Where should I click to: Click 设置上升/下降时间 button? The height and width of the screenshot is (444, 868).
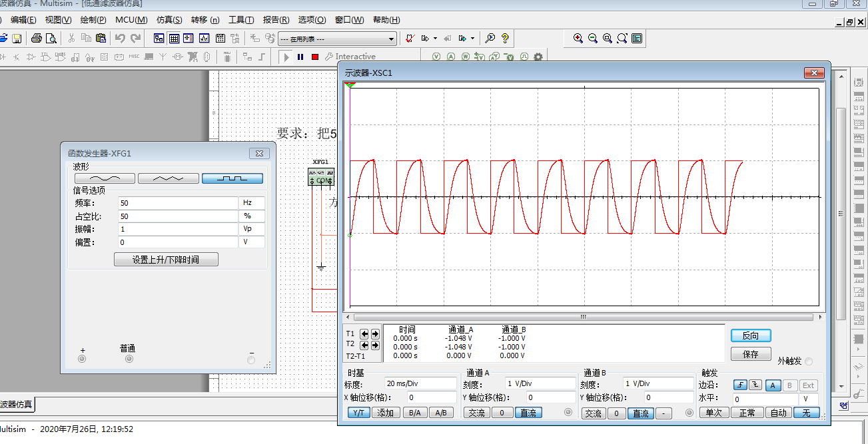166,260
